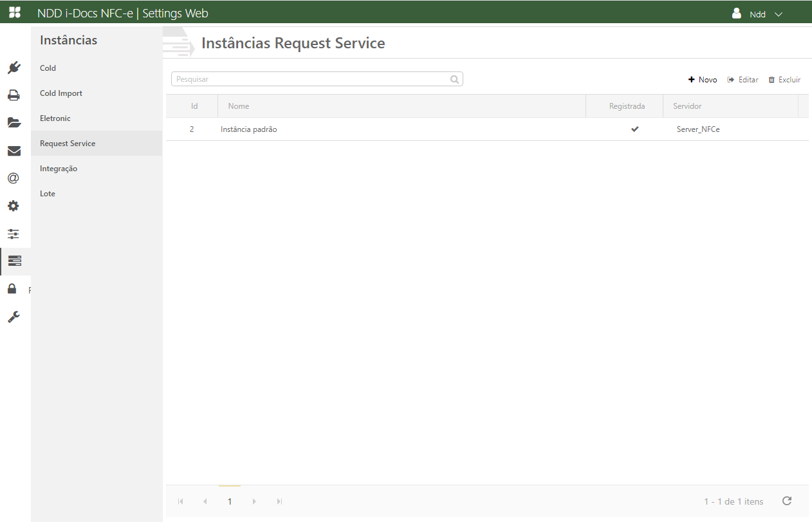Viewport: 812px width, 522px height.
Task: Select the Instância padrão table row
Action: 386,129
